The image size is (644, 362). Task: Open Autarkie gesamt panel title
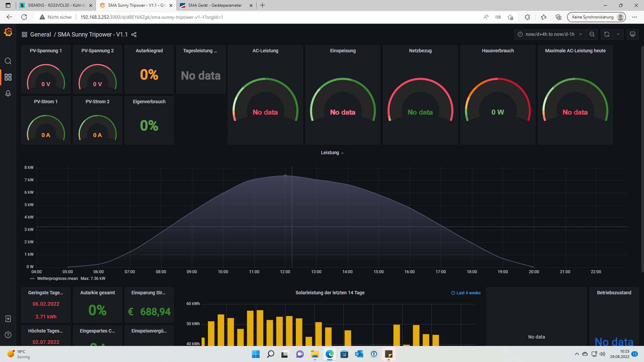(98, 293)
